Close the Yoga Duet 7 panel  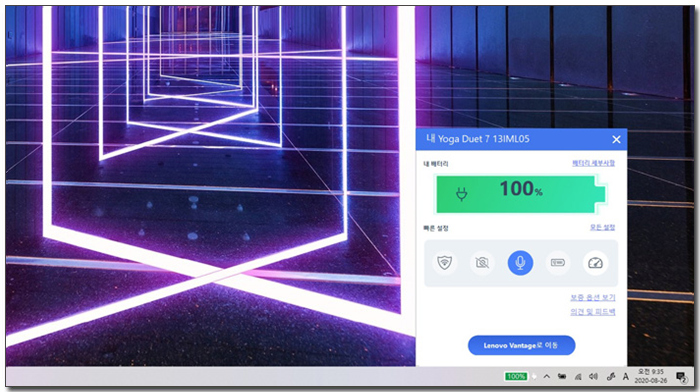coord(617,139)
